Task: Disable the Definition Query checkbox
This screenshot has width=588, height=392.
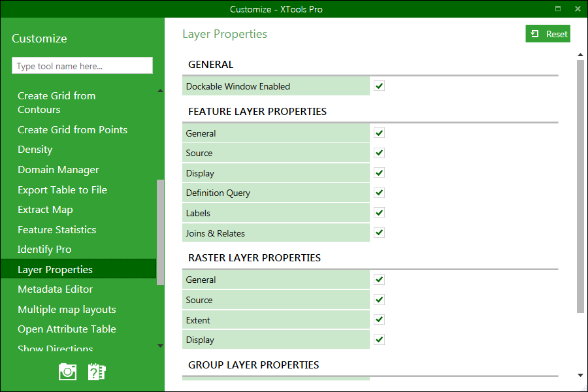Action: pos(379,193)
